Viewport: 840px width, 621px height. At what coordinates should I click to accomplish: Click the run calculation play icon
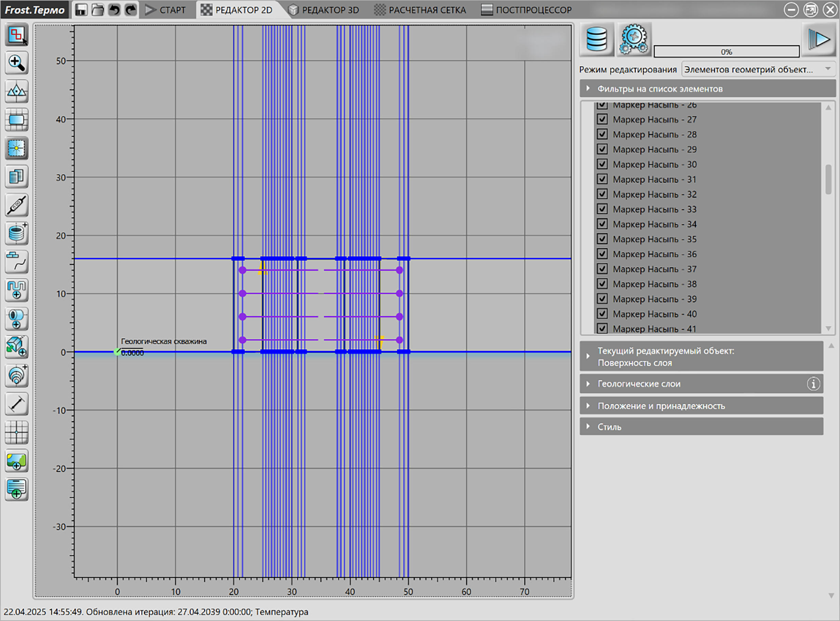coord(818,39)
